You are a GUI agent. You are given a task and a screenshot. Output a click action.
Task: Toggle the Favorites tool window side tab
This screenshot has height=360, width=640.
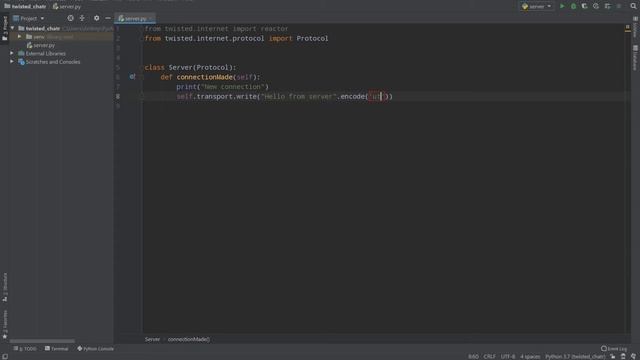coord(4,324)
